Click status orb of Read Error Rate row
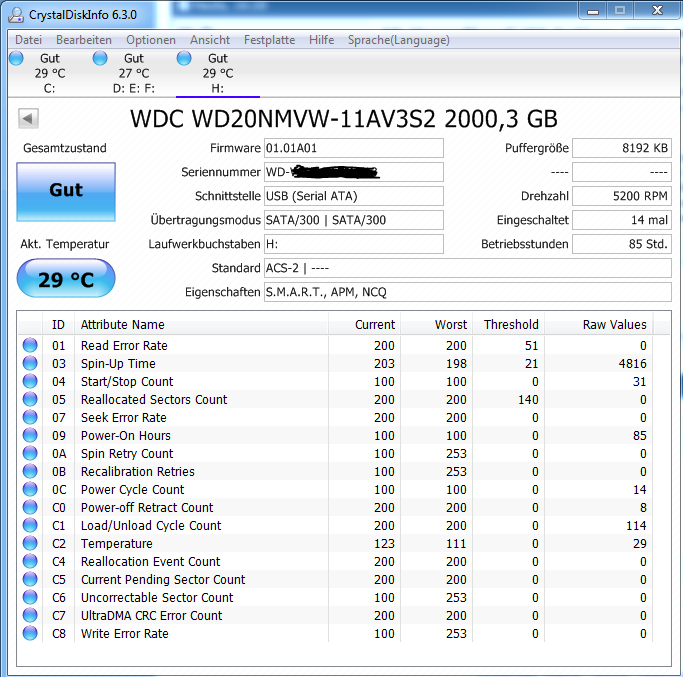This screenshot has width=683, height=677. [x=30, y=345]
